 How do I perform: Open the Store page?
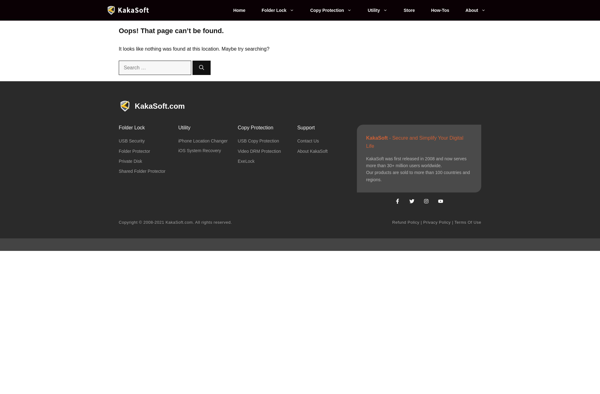point(409,10)
